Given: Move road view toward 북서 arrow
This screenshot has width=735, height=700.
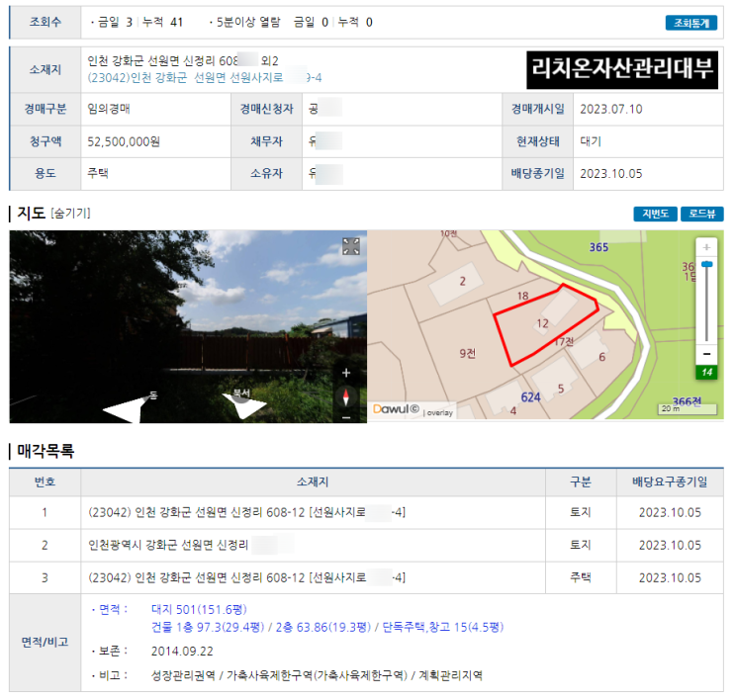Looking at the screenshot, I should [244, 404].
